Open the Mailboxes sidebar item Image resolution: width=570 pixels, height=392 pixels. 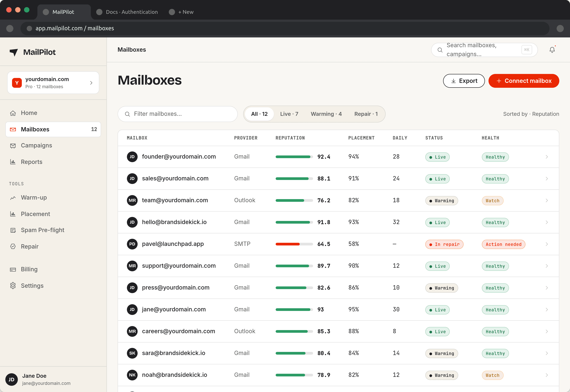[53, 129]
